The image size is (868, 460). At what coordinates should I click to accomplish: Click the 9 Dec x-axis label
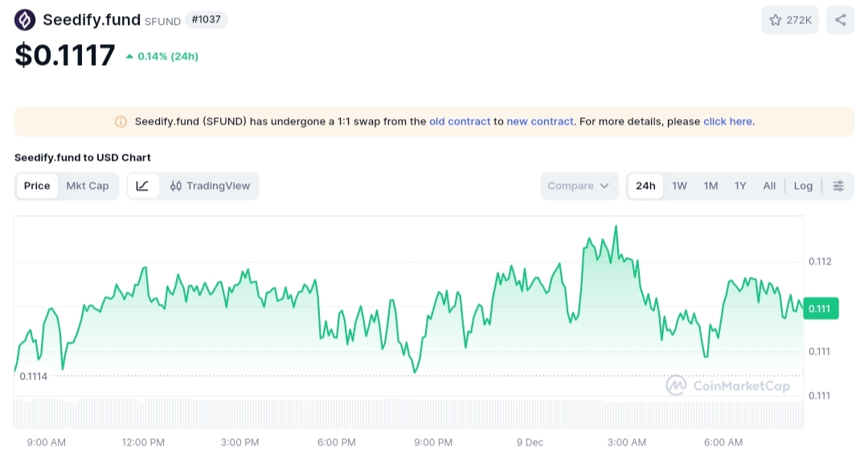click(x=530, y=442)
